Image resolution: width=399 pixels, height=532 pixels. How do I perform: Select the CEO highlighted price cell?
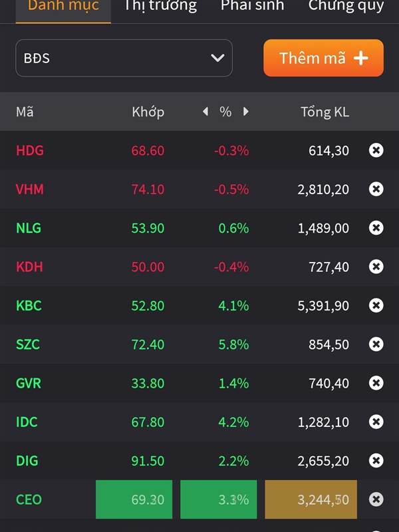point(134,499)
